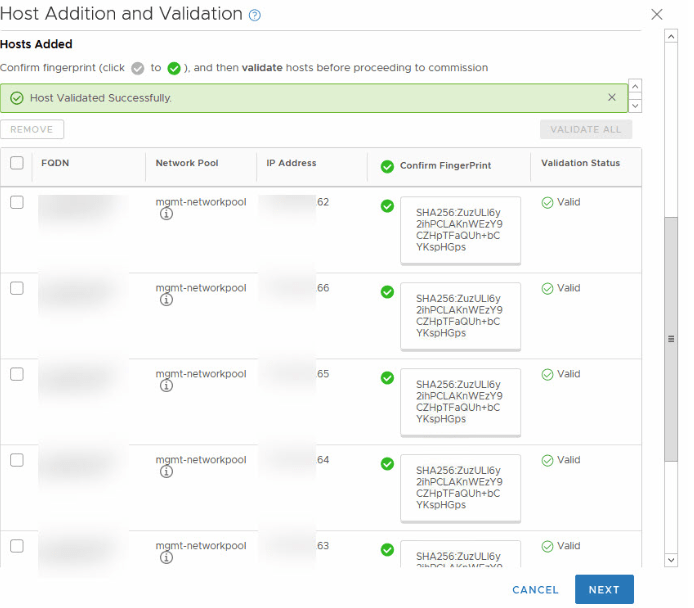Dismiss the Host Validated Successfully banner
Screen dimensions: 694x608
click(x=612, y=98)
